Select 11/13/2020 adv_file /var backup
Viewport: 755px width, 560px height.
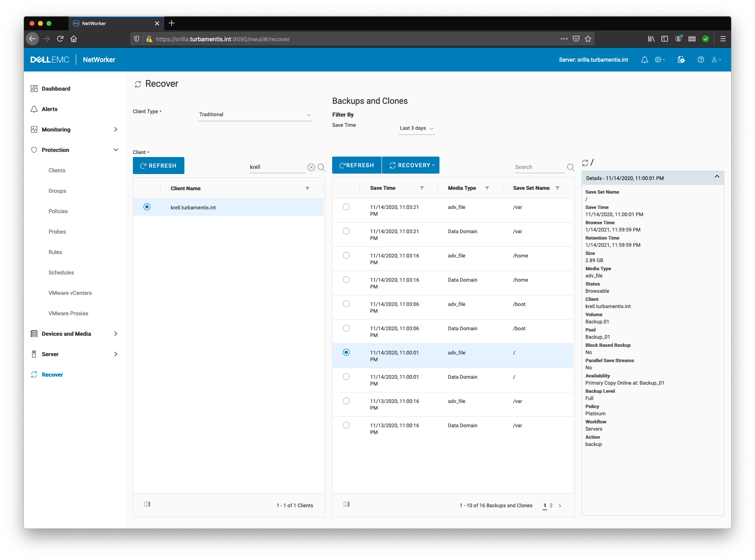click(346, 401)
